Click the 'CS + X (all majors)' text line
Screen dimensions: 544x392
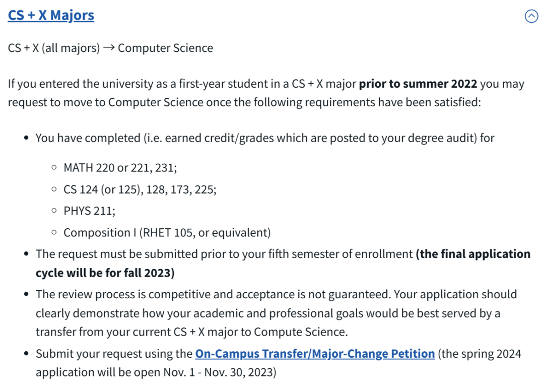point(54,48)
